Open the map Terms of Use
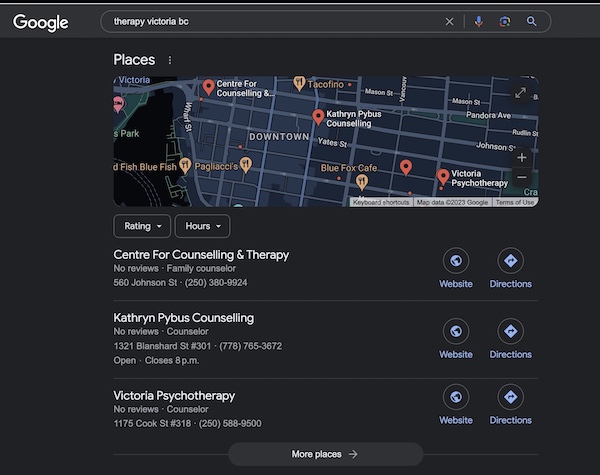 point(515,202)
